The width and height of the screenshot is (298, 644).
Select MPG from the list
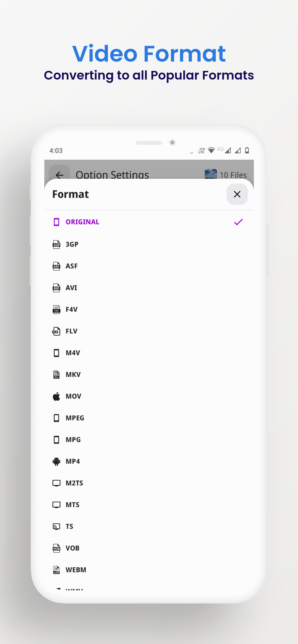73,439
